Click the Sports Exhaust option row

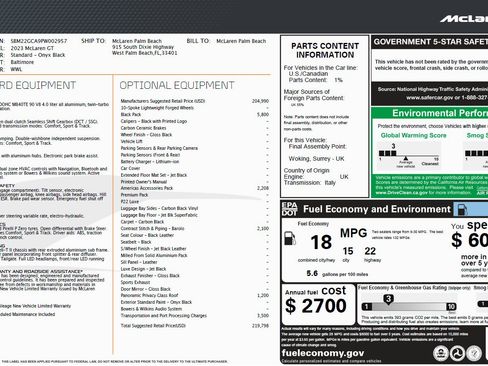[x=195, y=282]
